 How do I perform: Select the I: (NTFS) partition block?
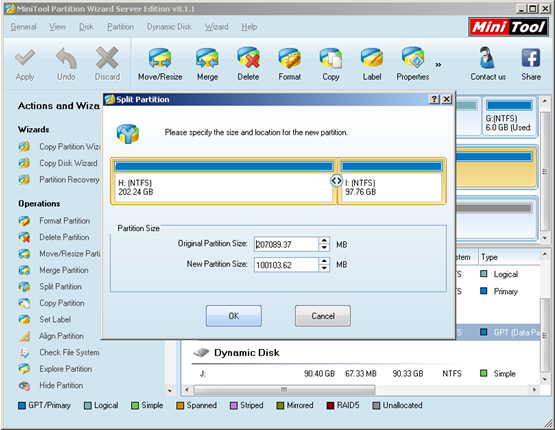click(392, 181)
